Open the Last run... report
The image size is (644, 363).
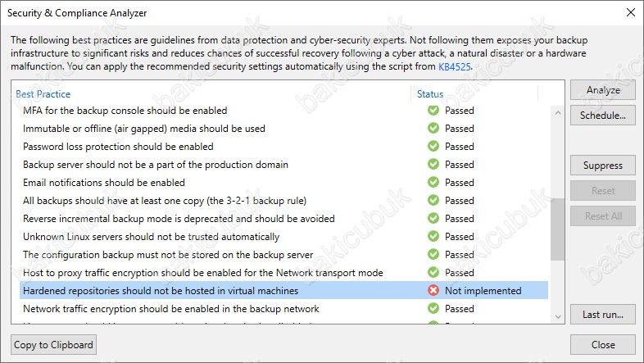point(603,315)
